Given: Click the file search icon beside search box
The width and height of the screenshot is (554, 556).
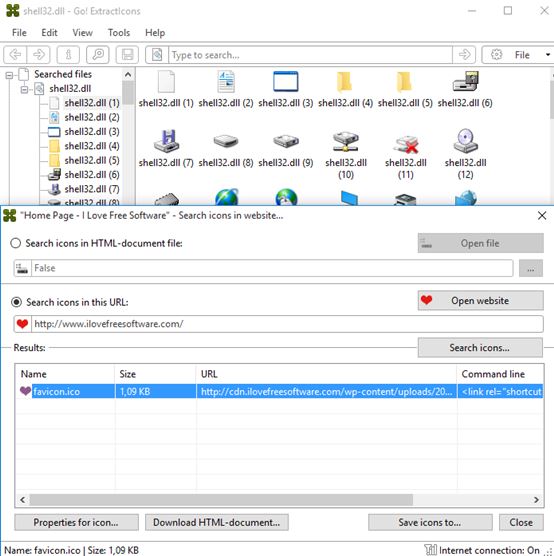Looking at the screenshot, I should click(x=157, y=55).
